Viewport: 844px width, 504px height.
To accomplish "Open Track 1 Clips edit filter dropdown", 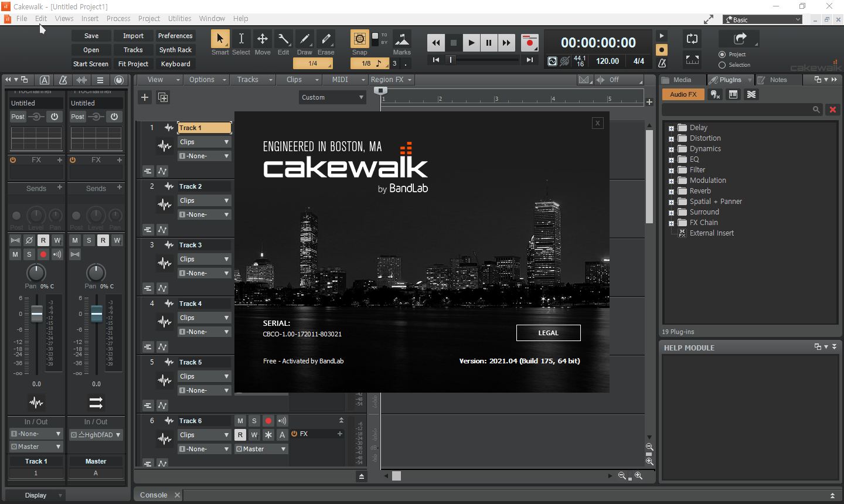I will click(204, 142).
